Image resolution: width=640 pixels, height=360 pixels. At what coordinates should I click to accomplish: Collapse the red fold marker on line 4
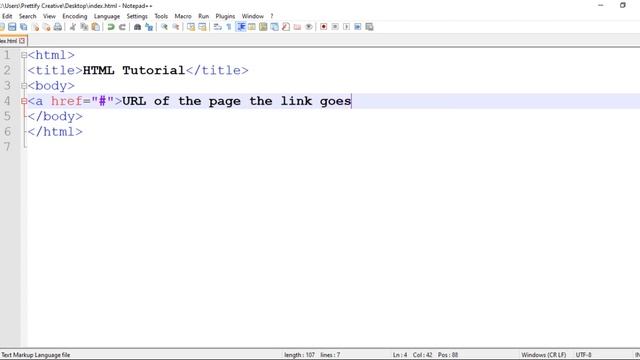[x=24, y=101]
